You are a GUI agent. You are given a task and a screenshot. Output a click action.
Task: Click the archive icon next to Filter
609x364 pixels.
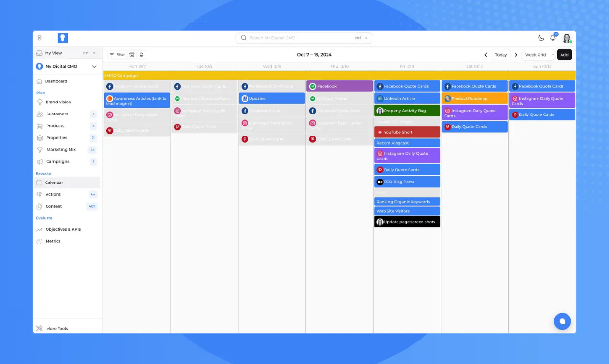click(x=132, y=55)
